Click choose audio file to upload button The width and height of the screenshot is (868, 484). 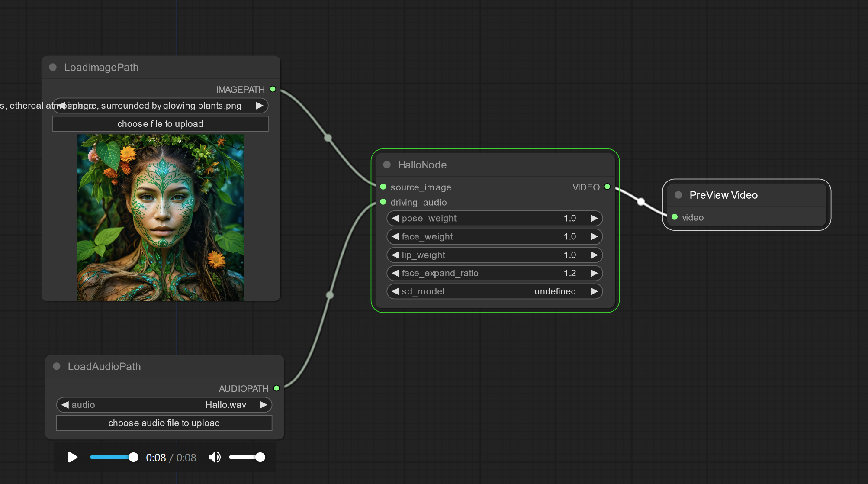164,423
